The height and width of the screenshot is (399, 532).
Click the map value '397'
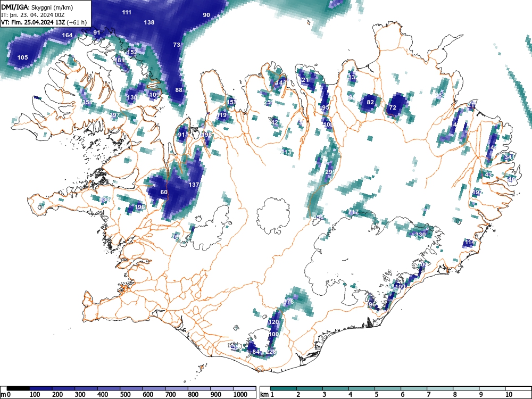tap(114, 115)
